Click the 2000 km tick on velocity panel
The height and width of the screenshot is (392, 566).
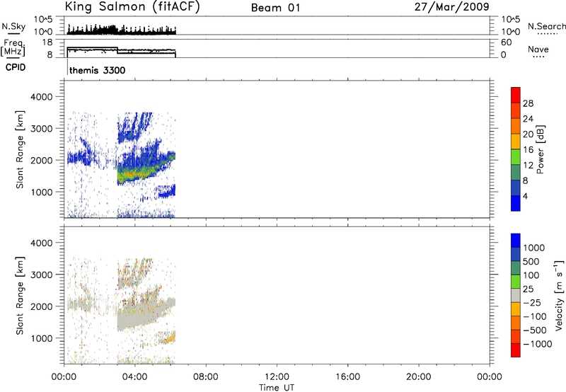click(x=41, y=306)
